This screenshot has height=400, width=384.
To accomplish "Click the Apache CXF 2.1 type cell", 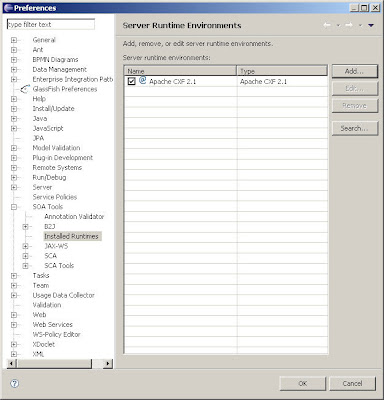I will pyautogui.click(x=263, y=81).
